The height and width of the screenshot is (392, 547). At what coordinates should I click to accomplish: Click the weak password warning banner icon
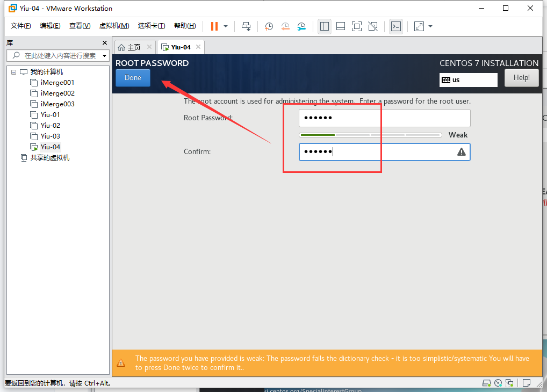121,363
